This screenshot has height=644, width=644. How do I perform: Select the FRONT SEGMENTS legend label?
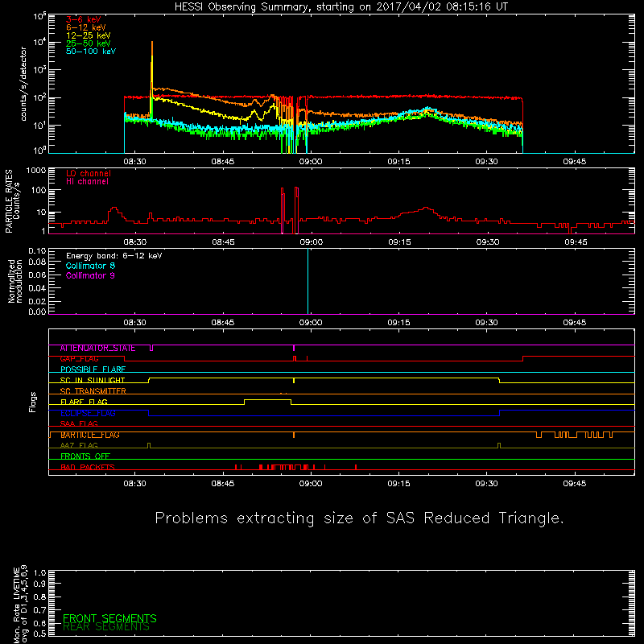click(x=109, y=618)
